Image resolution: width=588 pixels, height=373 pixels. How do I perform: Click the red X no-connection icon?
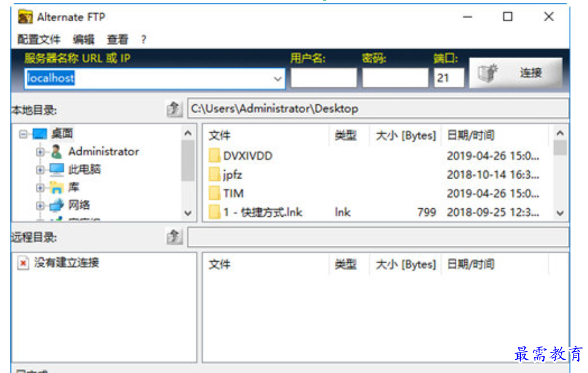coord(23,263)
